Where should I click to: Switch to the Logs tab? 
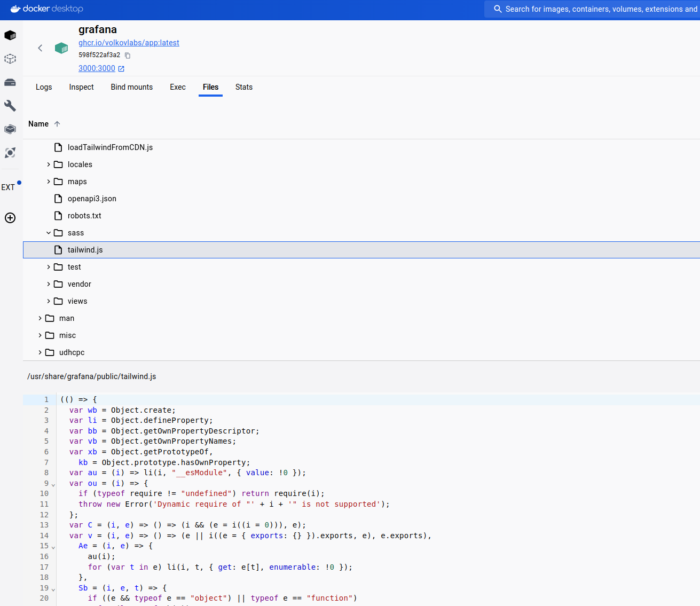click(x=44, y=87)
